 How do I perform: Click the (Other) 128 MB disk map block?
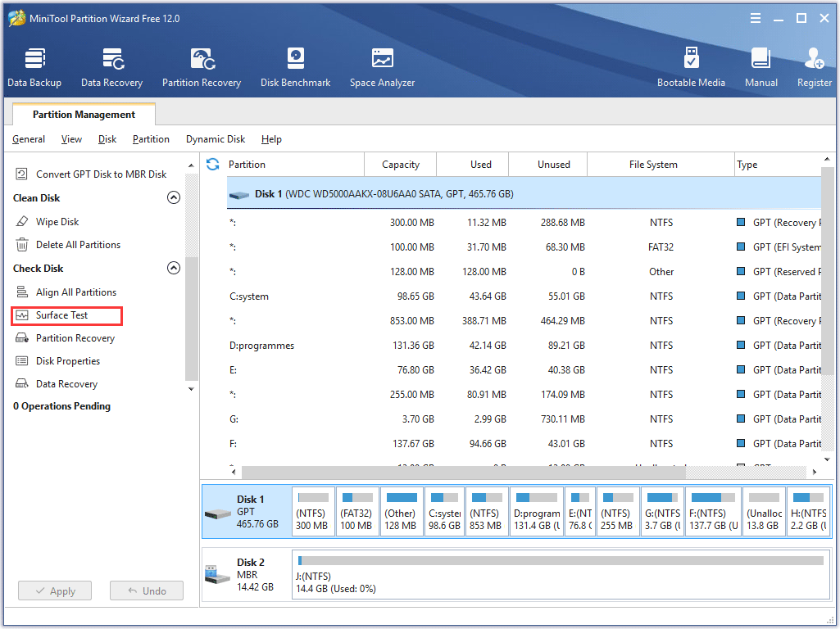[x=402, y=512]
